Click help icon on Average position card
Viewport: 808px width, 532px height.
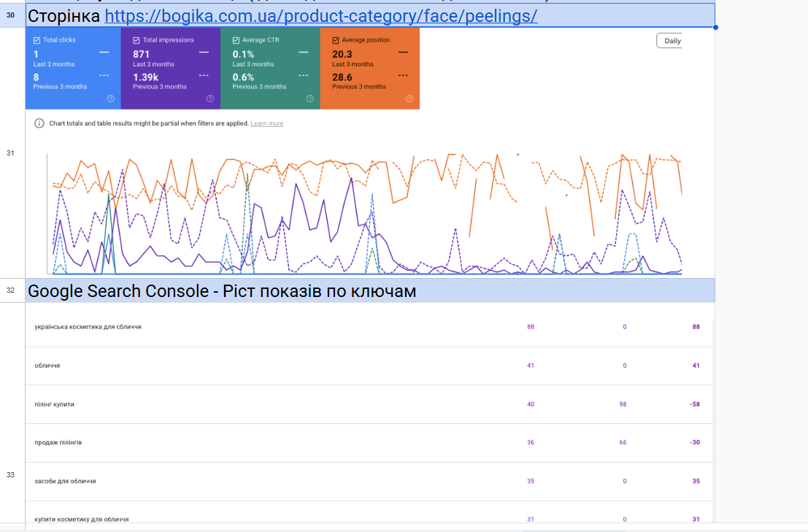pos(409,99)
